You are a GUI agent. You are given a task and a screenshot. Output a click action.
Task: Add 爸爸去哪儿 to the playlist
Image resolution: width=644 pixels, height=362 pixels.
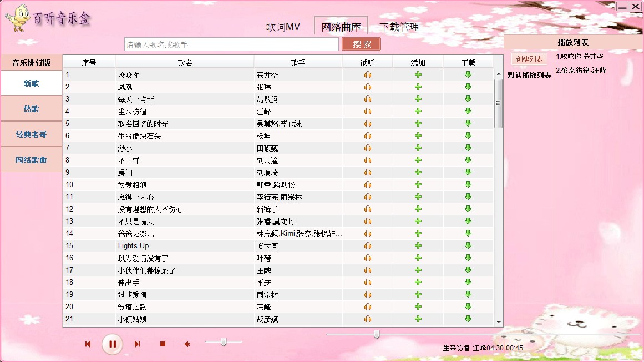(x=418, y=233)
